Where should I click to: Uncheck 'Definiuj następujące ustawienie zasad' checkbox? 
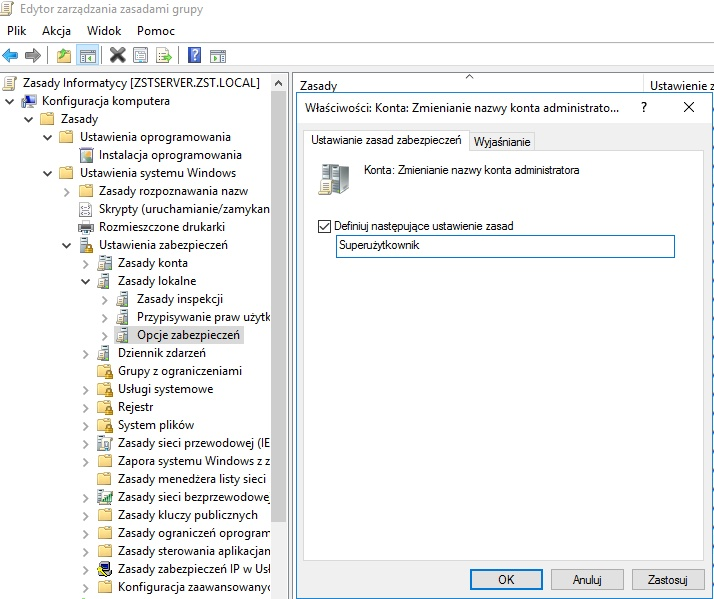(x=323, y=226)
